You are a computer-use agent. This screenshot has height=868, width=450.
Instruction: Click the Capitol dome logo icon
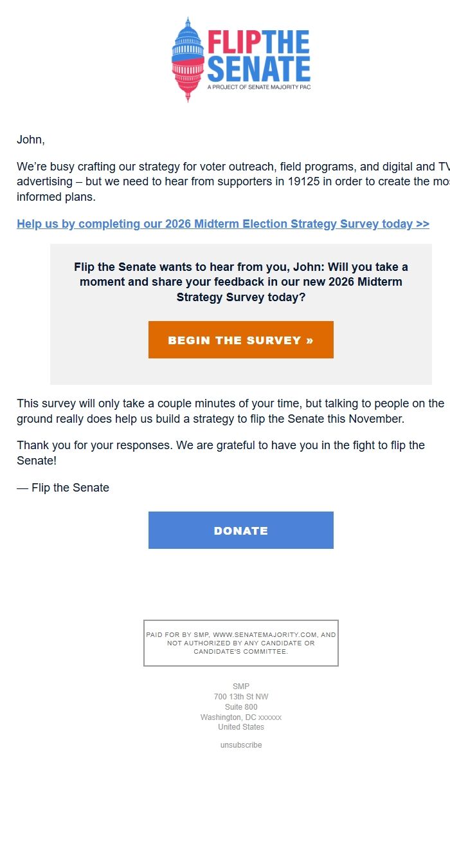[x=187, y=57]
